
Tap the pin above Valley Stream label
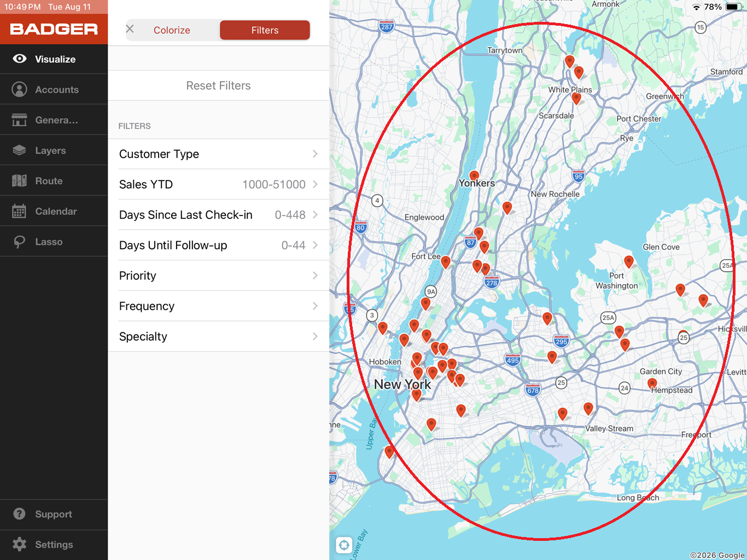click(x=588, y=408)
